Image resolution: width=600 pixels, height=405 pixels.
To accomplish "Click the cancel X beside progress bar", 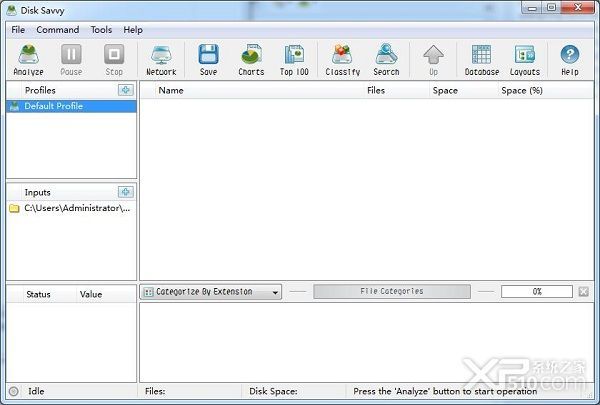I will pyautogui.click(x=584, y=292).
